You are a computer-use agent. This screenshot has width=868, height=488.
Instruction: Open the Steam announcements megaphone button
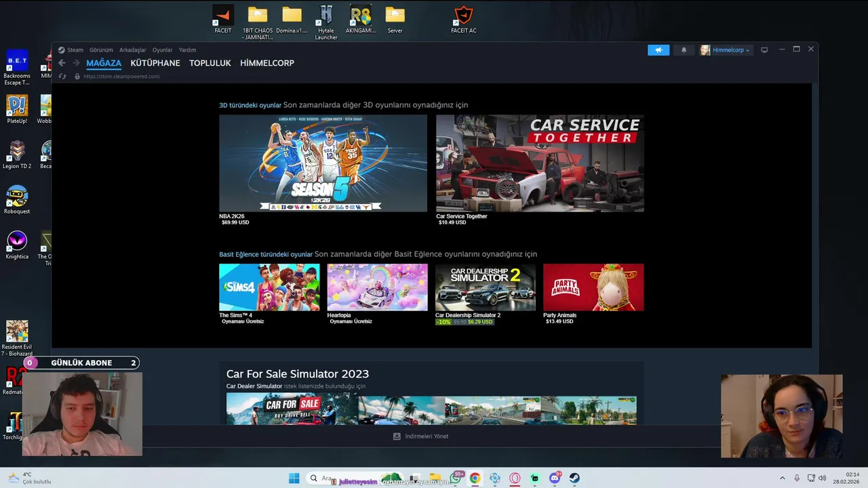658,50
